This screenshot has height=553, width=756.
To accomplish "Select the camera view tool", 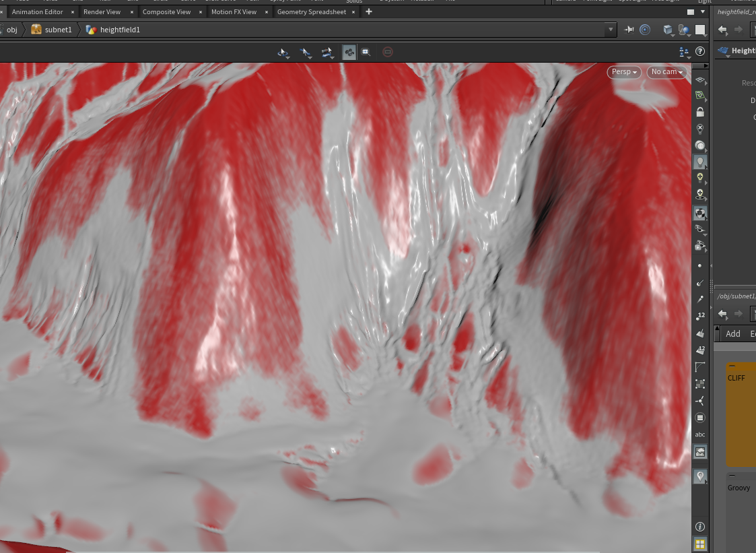I will [x=327, y=52].
